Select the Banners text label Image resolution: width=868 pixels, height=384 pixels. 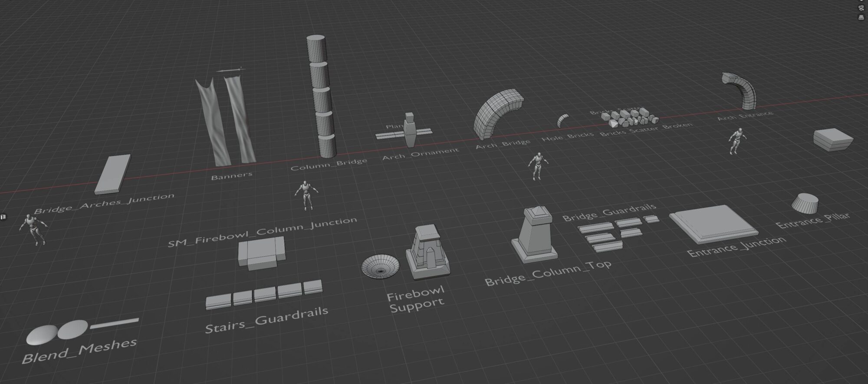coord(231,176)
